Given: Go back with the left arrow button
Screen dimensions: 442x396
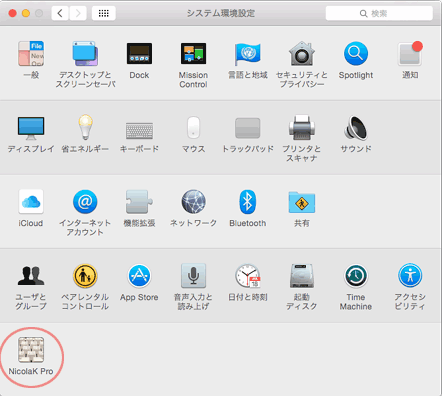Looking at the screenshot, I should click(x=60, y=13).
